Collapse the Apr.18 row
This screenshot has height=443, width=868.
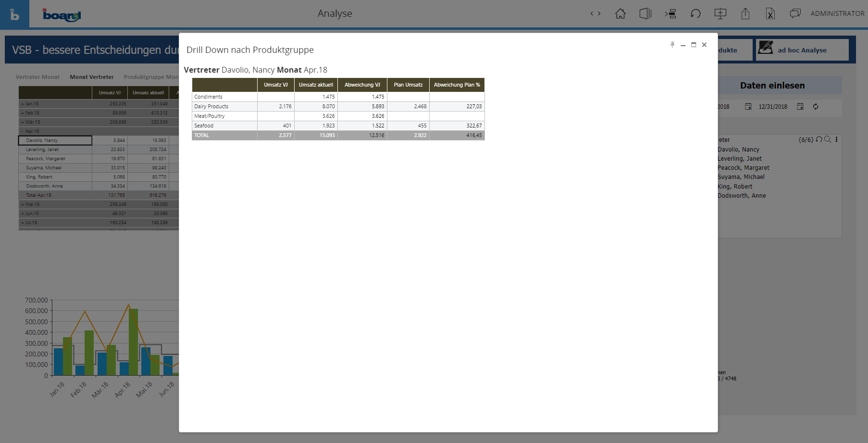[22, 131]
